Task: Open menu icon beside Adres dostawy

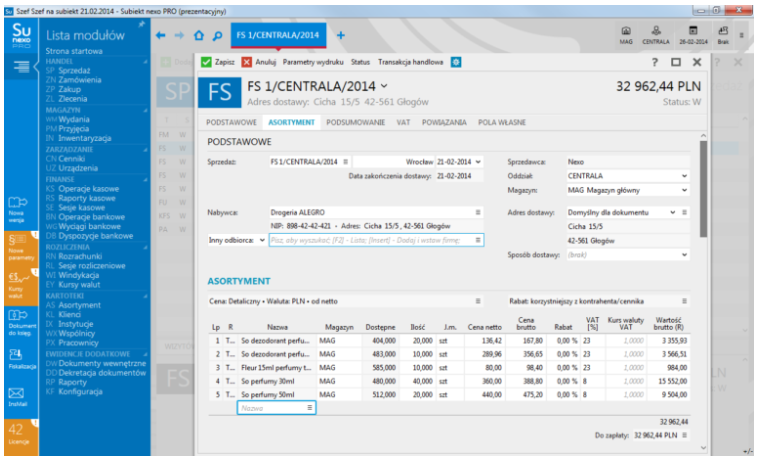Action: click(x=684, y=212)
